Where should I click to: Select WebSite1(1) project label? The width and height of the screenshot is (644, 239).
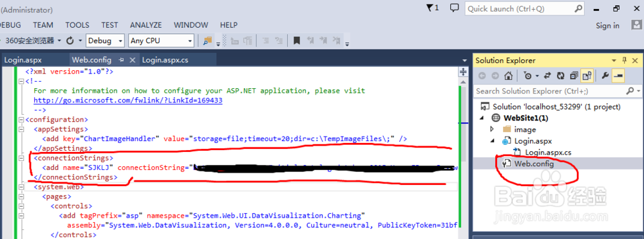pyautogui.click(x=526, y=119)
